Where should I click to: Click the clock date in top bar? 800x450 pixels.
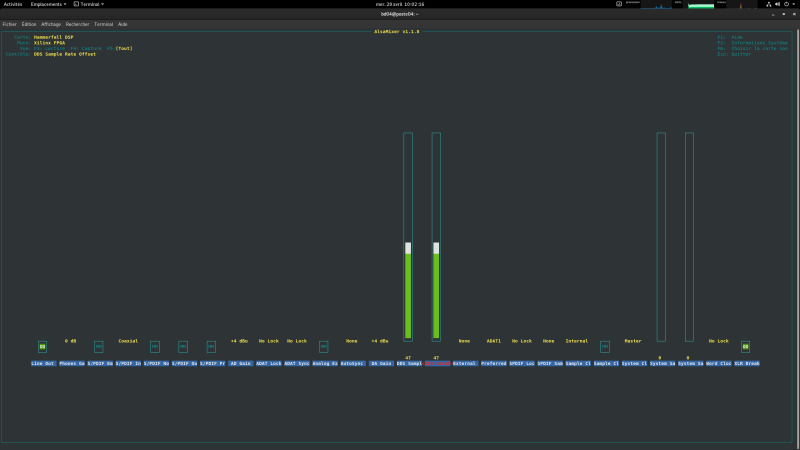400,4
